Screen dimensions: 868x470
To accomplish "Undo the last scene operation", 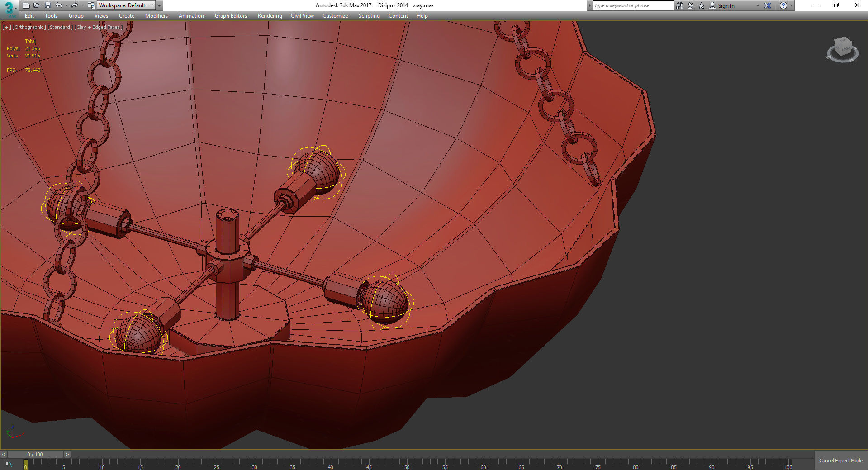I will tap(59, 5).
